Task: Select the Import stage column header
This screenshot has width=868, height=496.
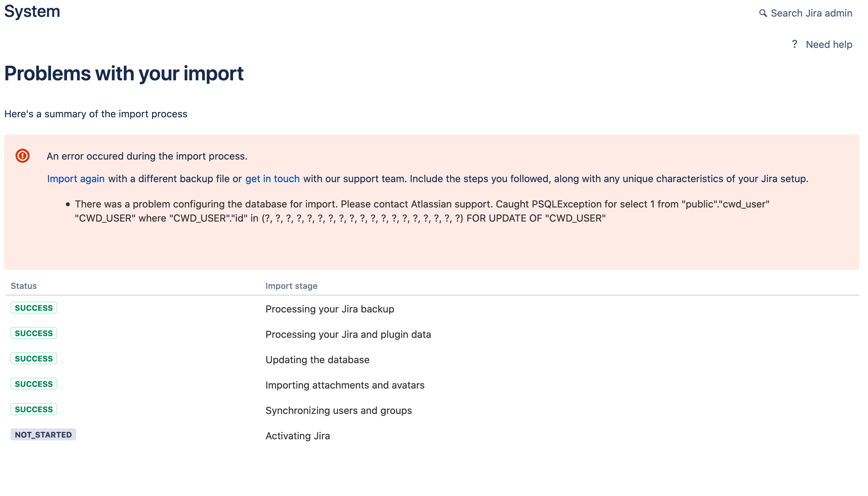Action: pyautogui.click(x=292, y=286)
